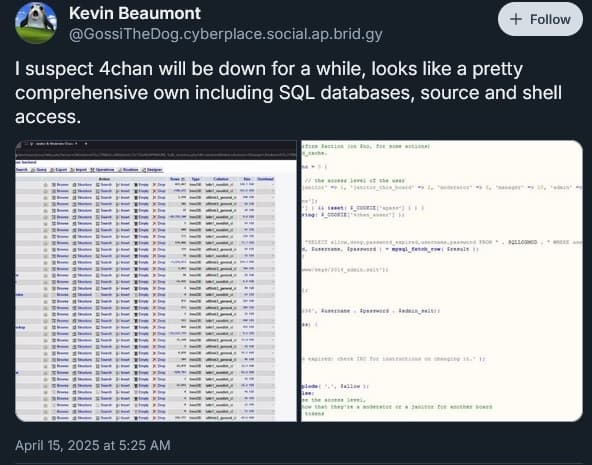Screen dimensions: 592x465
Task: Open the April 15, 2025 timestamp link
Action: 93,445
